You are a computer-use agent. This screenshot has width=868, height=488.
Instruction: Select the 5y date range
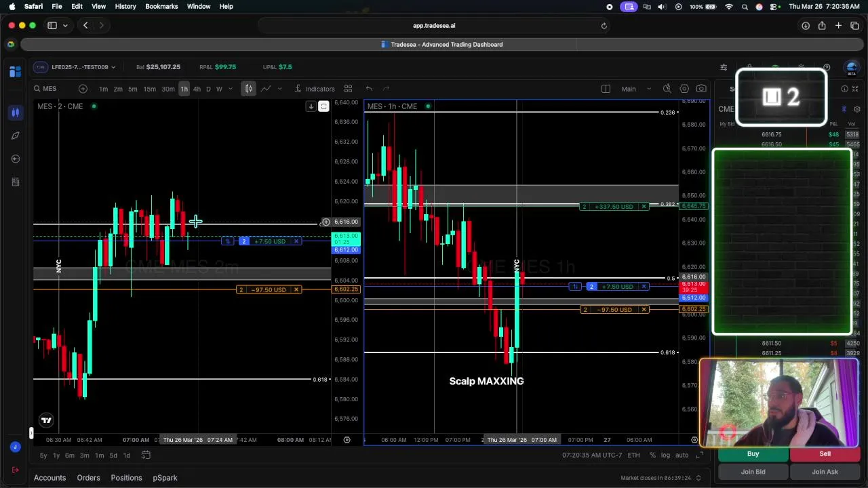click(x=43, y=455)
